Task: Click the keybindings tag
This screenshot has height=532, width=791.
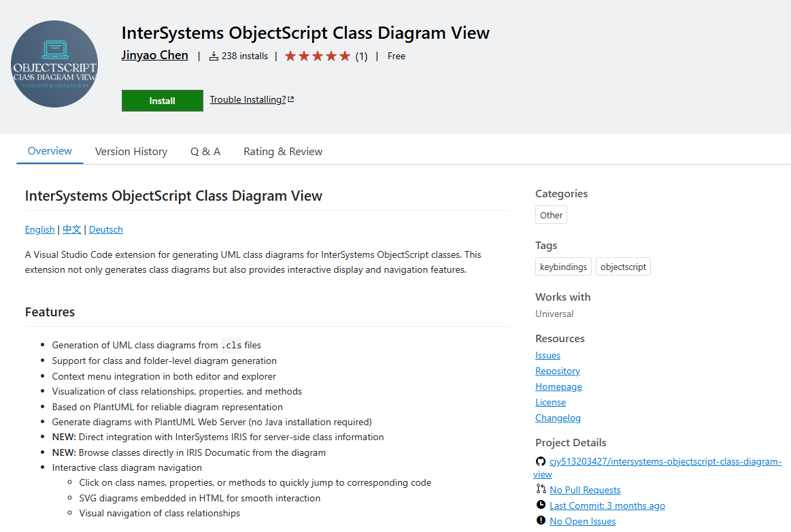Action: click(x=563, y=267)
